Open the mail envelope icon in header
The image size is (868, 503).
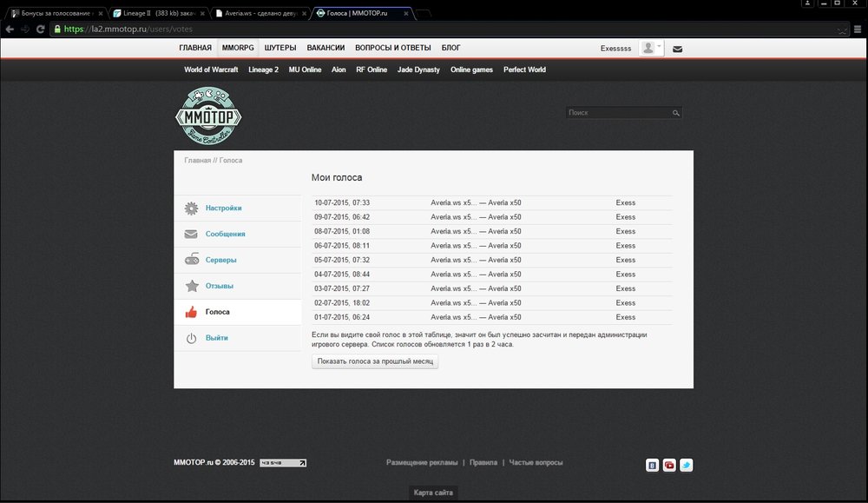[x=677, y=49]
